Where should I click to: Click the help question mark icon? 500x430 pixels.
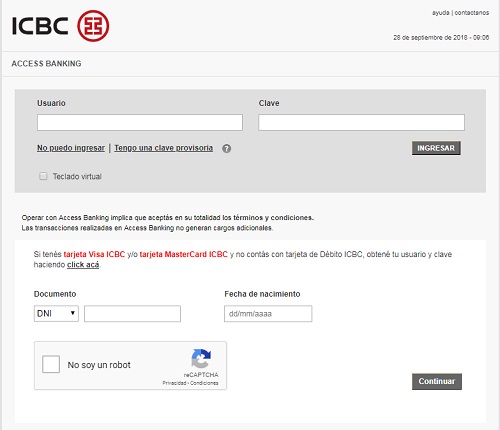click(x=227, y=149)
